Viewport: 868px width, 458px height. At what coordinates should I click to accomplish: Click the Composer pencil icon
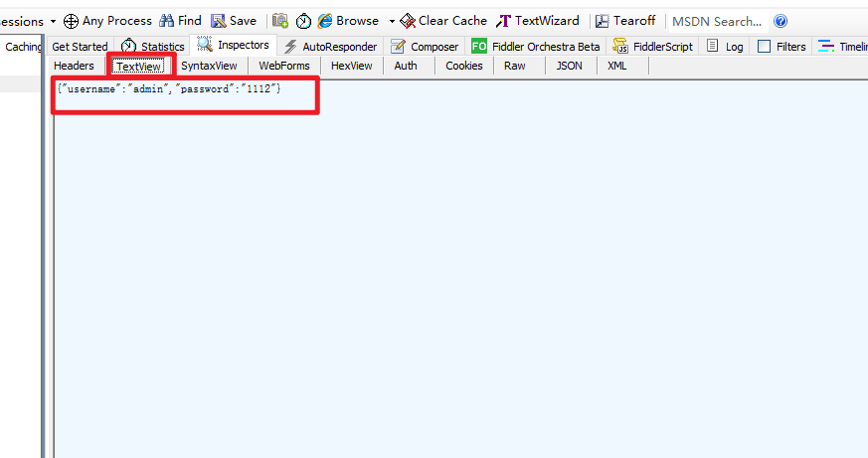(x=398, y=47)
